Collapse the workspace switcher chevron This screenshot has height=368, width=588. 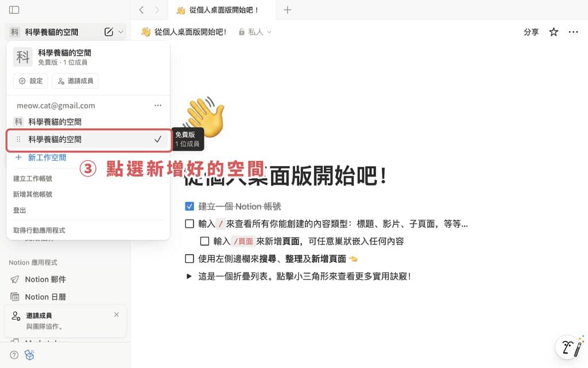[x=121, y=32]
